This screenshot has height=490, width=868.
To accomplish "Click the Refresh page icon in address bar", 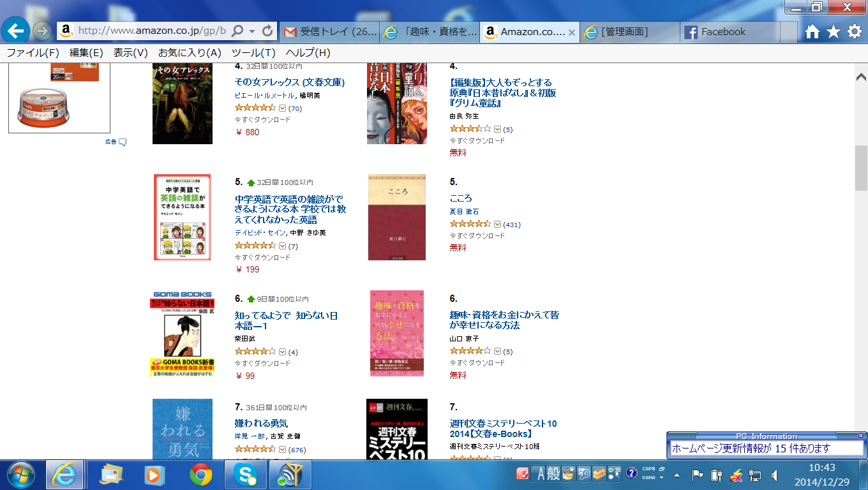I will [x=267, y=31].
